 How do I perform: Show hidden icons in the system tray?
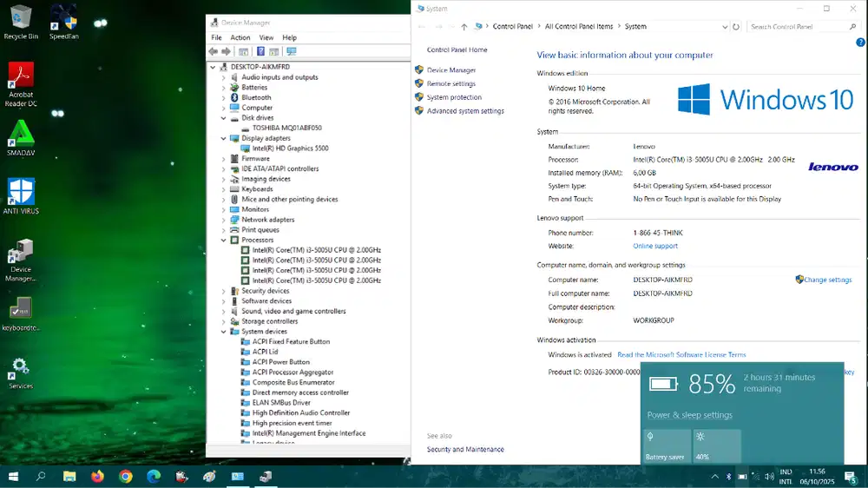pos(714,477)
